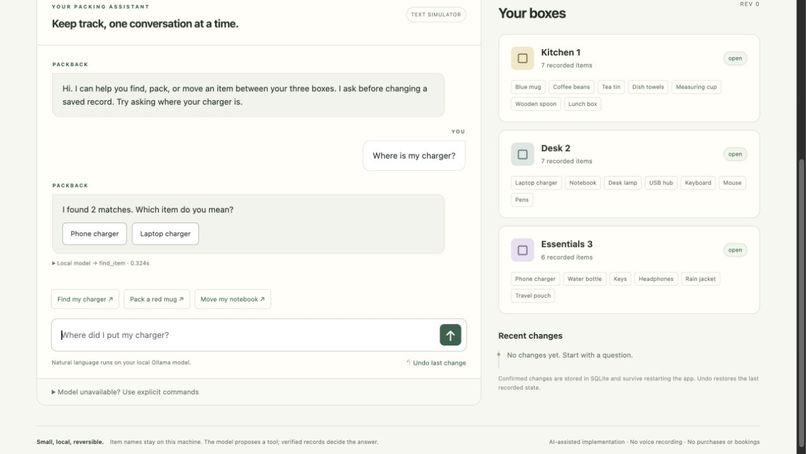Screen dimensions: 806x454
Task: Select the Wooden spoon item tag
Action: pyautogui.click(x=536, y=104)
